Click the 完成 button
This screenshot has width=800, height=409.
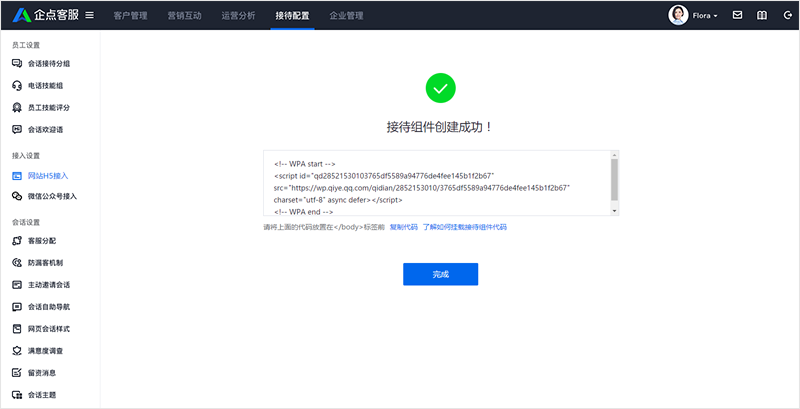pos(440,274)
